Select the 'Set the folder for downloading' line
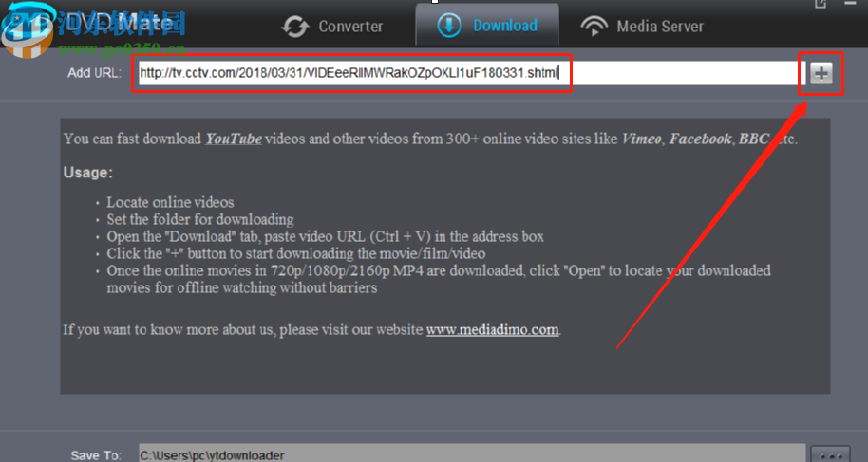The width and height of the screenshot is (868, 462). [x=200, y=219]
